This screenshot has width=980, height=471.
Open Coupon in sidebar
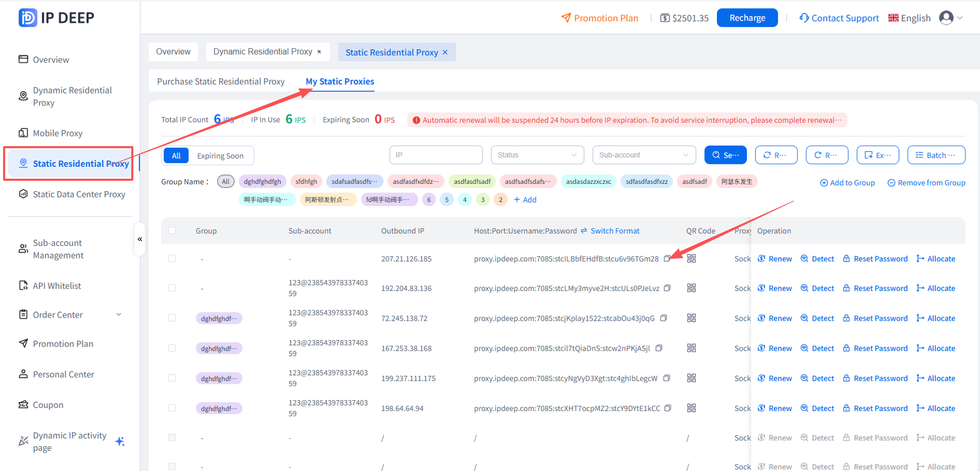(41, 405)
